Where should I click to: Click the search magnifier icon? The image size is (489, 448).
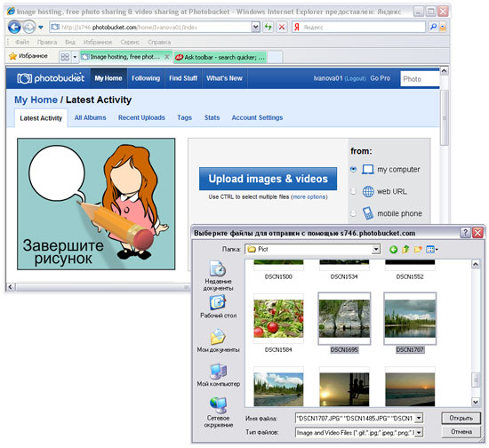point(433,28)
